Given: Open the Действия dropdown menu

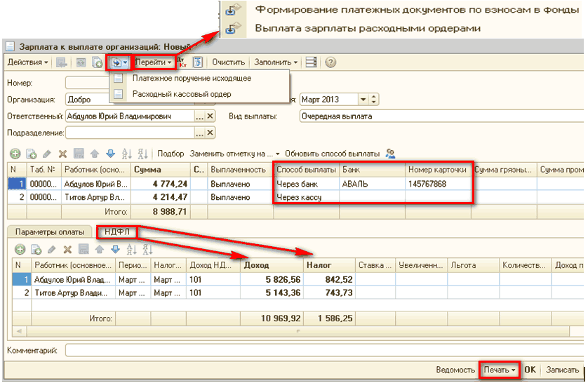Looking at the screenshot, I should (x=28, y=62).
